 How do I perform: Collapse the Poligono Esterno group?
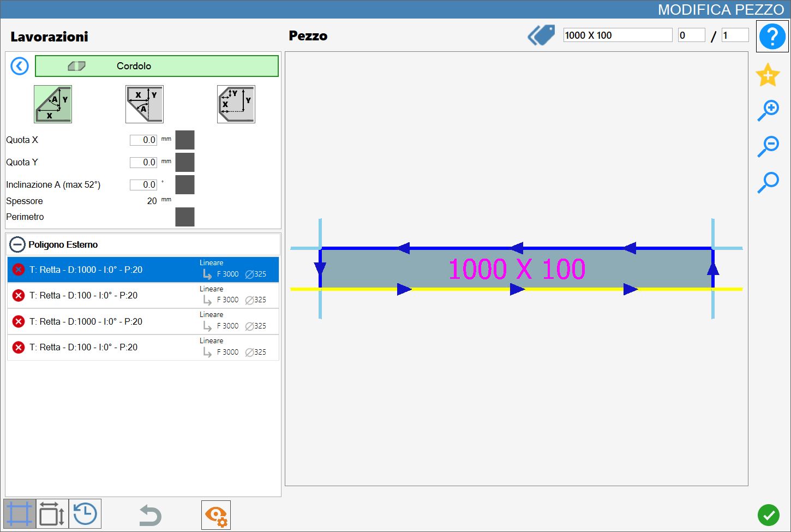click(x=17, y=244)
